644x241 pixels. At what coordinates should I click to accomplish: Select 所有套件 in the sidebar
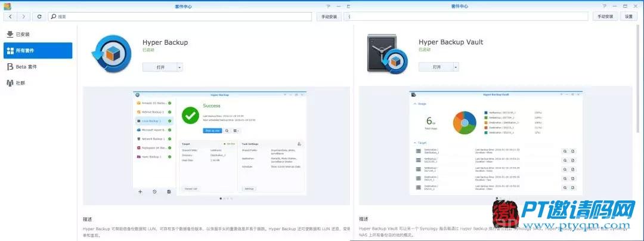38,51
